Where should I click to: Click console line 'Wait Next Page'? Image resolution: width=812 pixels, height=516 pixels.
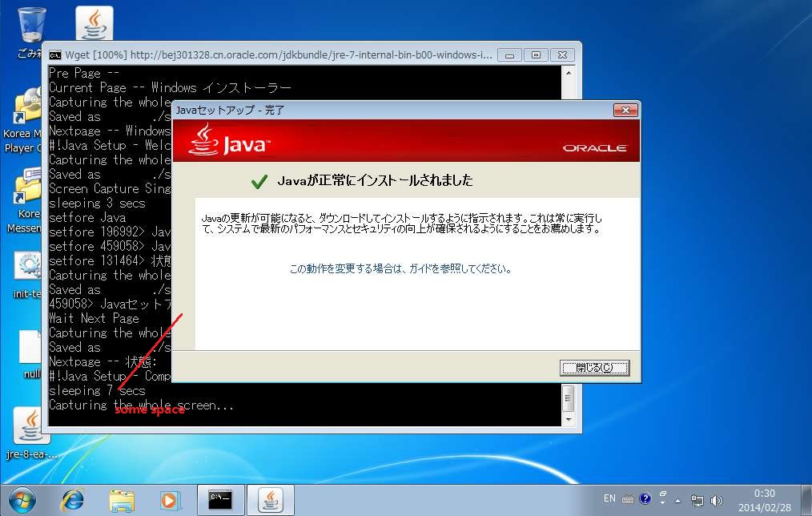(x=94, y=318)
